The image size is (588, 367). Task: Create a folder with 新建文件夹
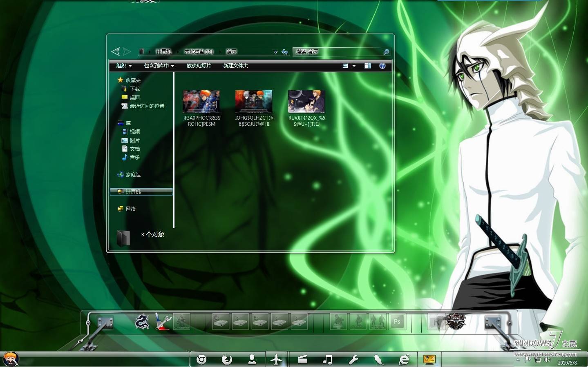(235, 66)
